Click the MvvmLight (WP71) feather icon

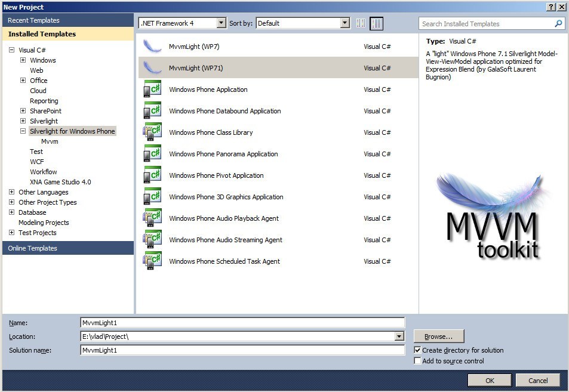click(x=152, y=68)
